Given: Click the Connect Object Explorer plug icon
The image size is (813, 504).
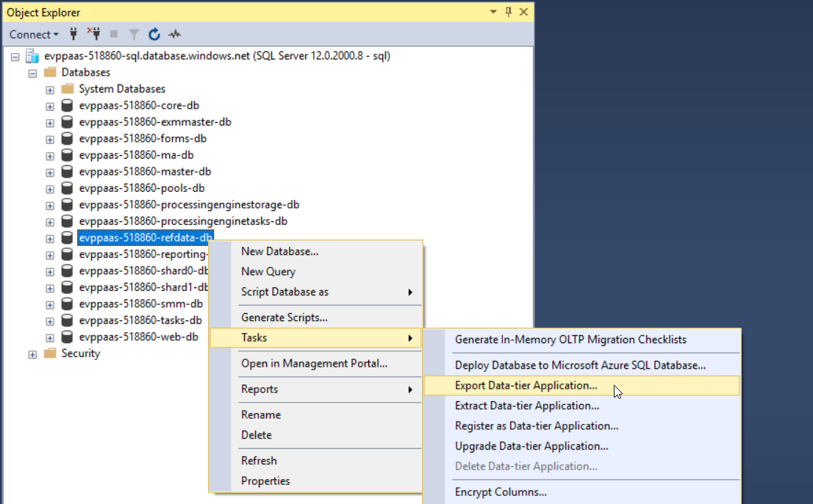Looking at the screenshot, I should point(74,35).
